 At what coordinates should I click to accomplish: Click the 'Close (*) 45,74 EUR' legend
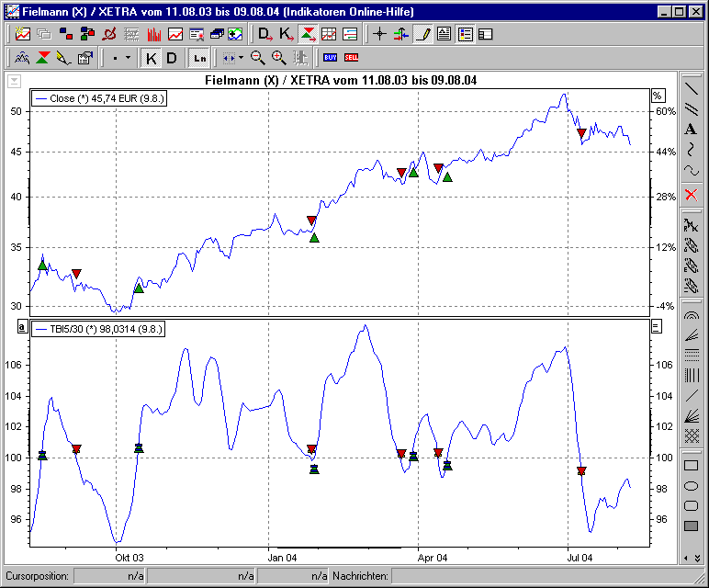(x=99, y=98)
